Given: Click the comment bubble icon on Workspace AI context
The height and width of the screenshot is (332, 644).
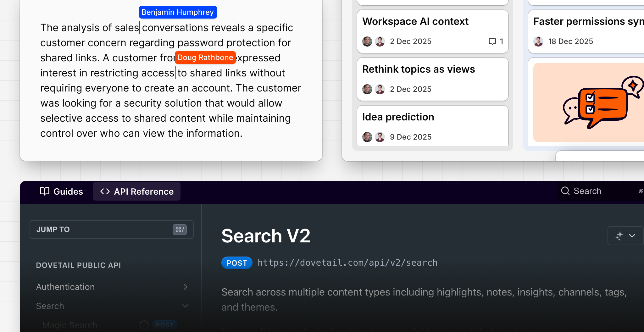Looking at the screenshot, I should click(492, 41).
